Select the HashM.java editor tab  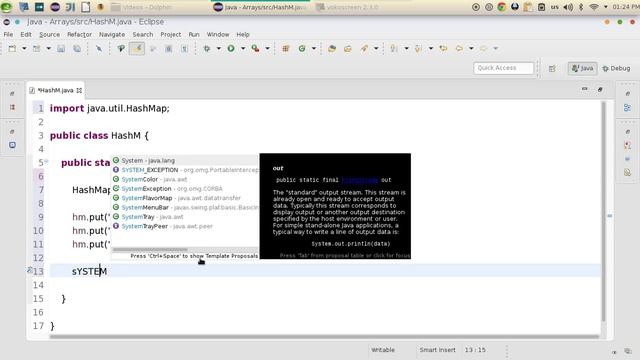pyautogui.click(x=56, y=91)
